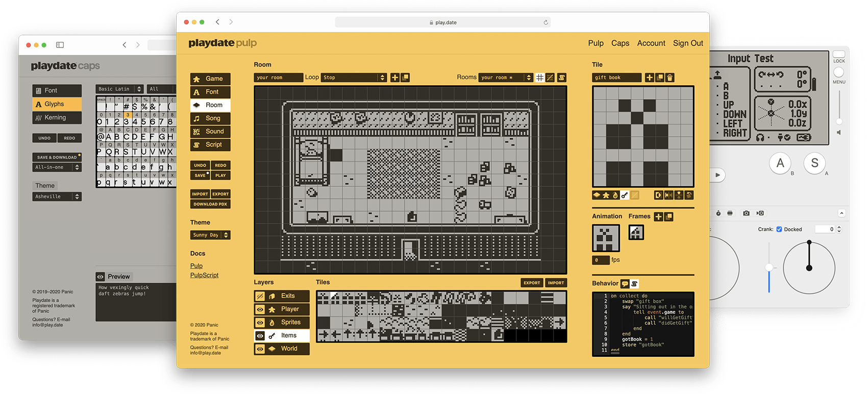Set tile type to Sprite flame icon
This screenshot has width=868, height=394.
coord(615,195)
